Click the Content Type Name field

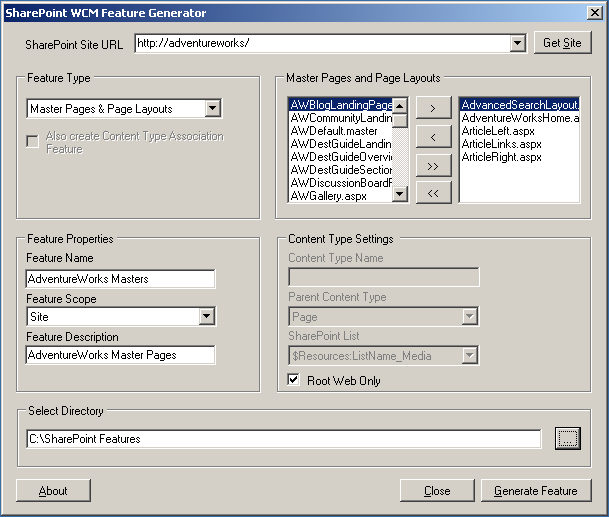coord(384,277)
